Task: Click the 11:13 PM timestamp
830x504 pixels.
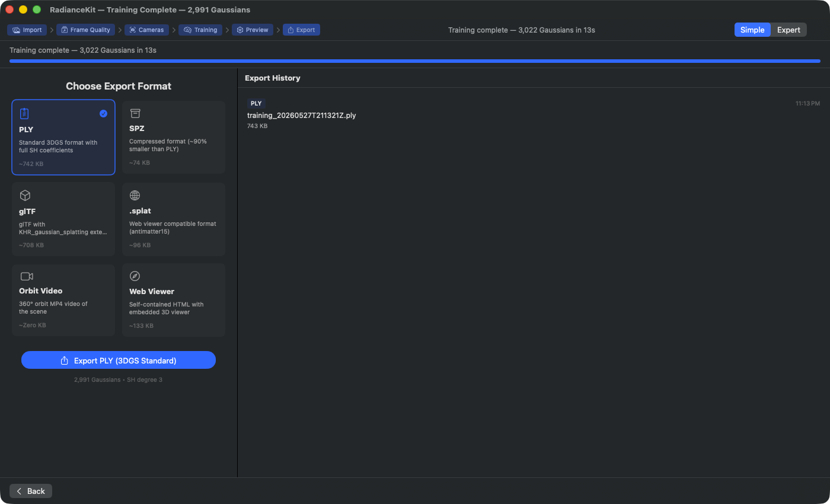Action: [807, 103]
